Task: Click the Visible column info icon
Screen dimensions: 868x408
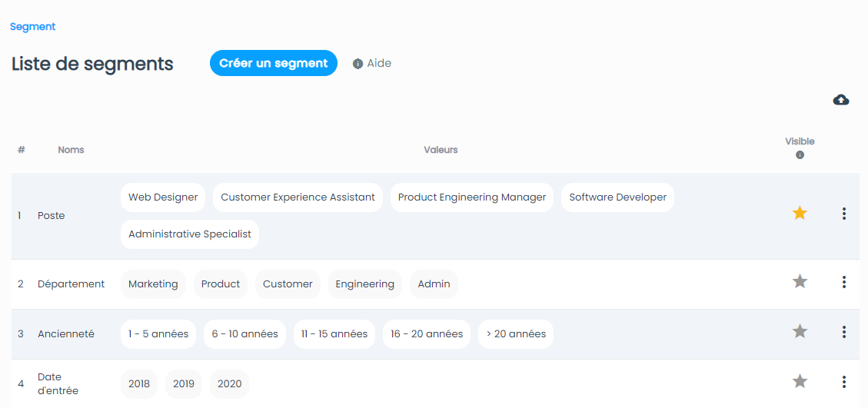Action: pos(800,155)
